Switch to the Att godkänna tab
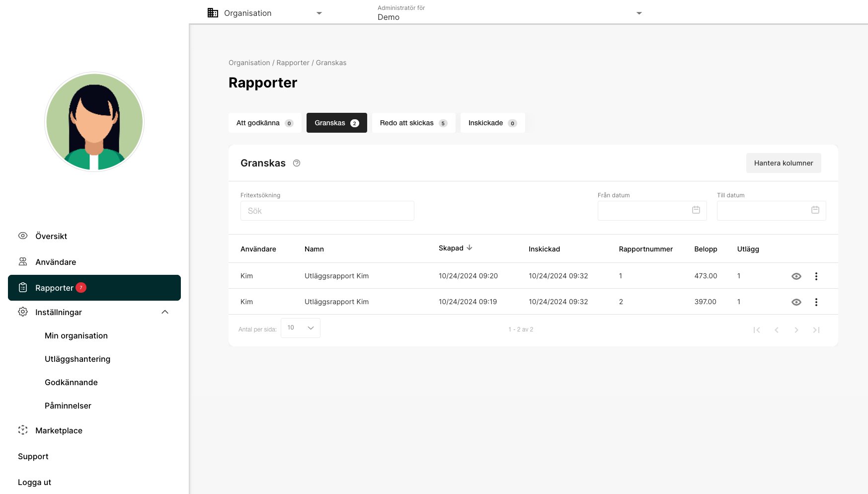868x494 pixels. point(265,123)
